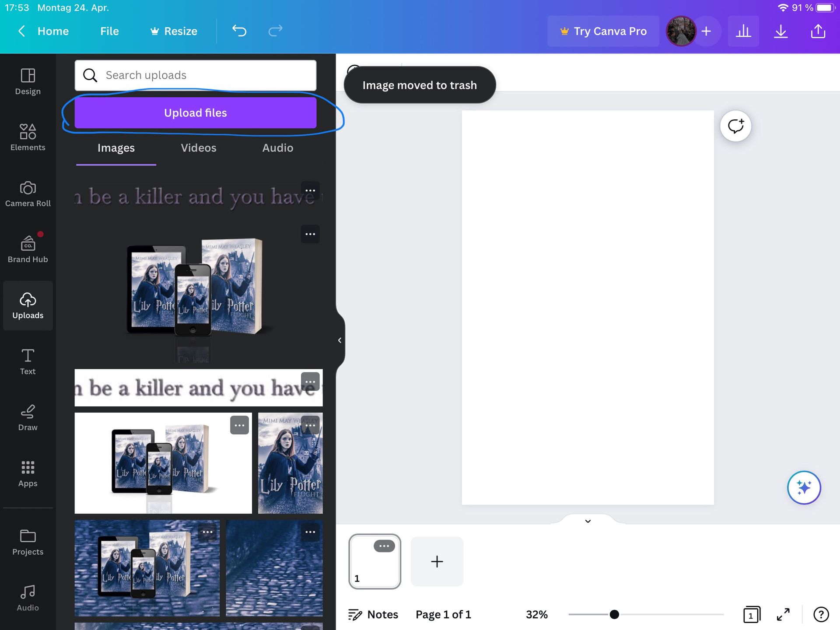The width and height of the screenshot is (840, 630).
Task: Tap the battery indicator in status bar
Action: 825,7
